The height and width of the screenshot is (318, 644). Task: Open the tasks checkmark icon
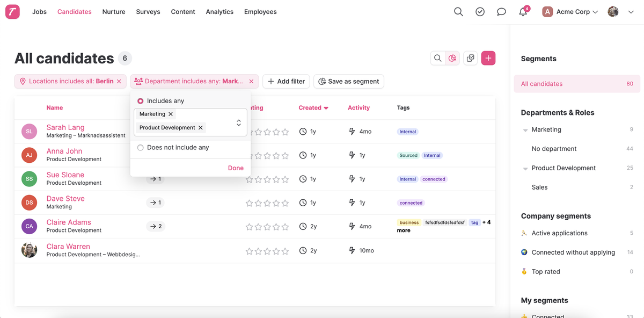point(480,12)
